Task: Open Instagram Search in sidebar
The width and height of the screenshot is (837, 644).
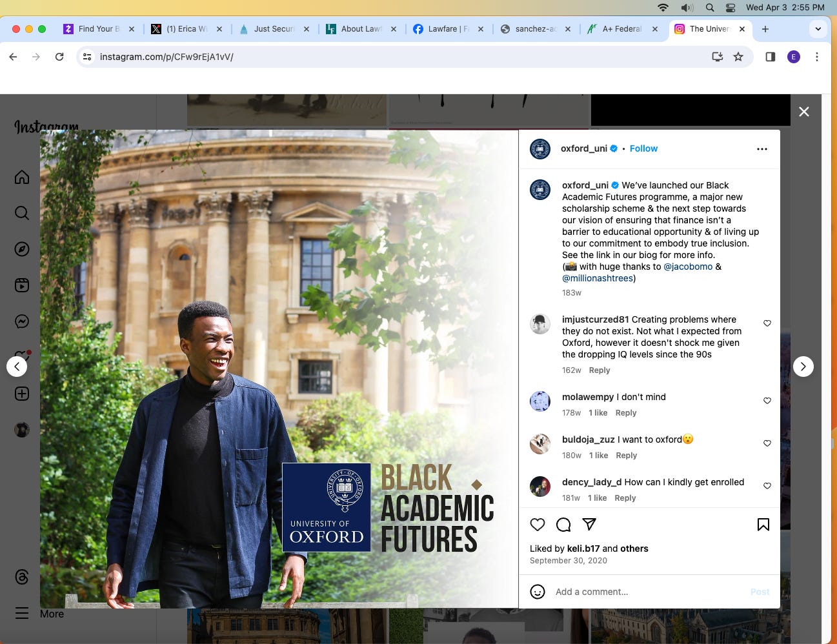Action: (x=22, y=213)
